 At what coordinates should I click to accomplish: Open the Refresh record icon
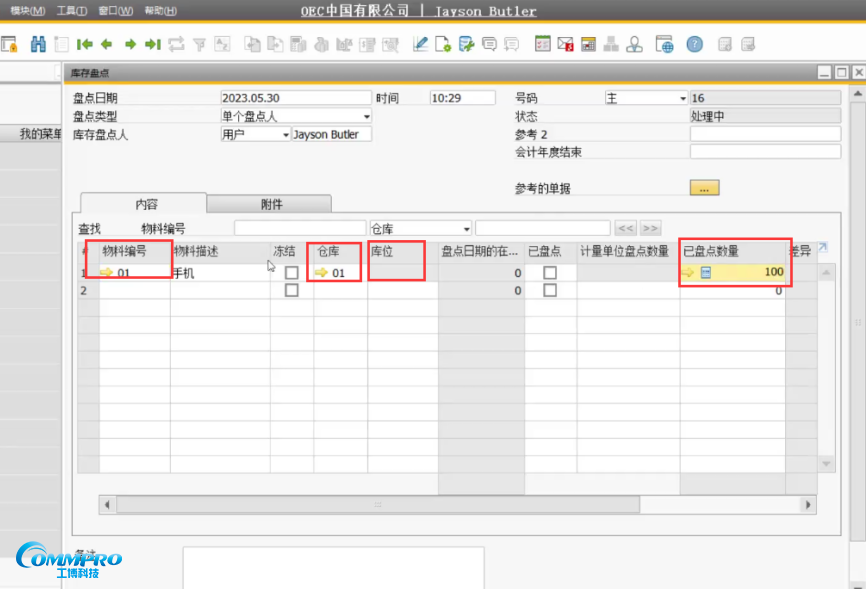175,44
